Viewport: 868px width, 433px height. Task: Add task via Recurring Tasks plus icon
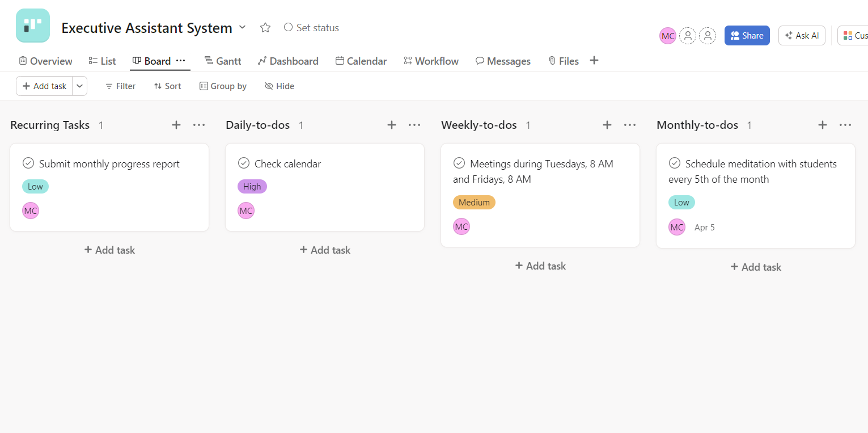[176, 125]
